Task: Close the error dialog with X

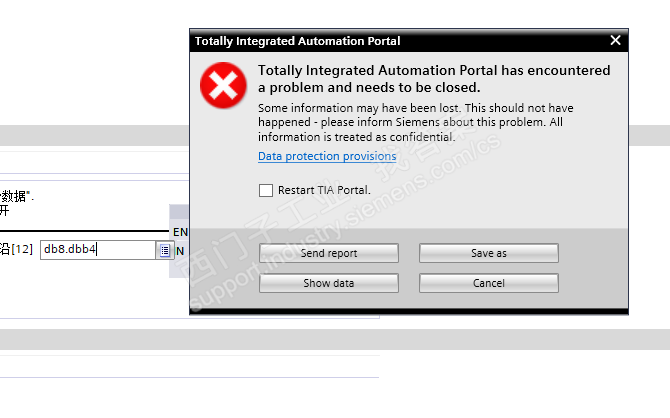Action: pyautogui.click(x=615, y=41)
